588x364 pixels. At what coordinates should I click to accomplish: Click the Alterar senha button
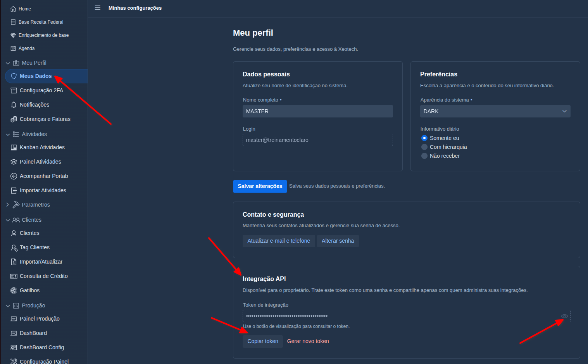[338, 241]
